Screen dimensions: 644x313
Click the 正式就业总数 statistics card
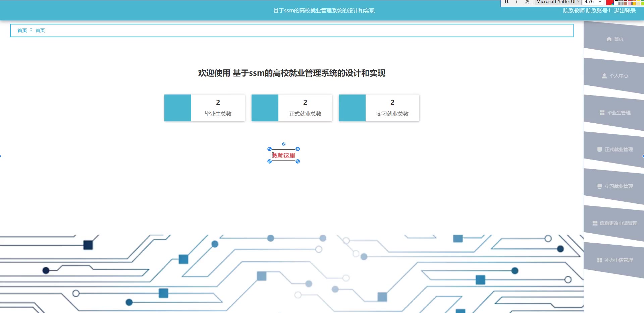(x=292, y=108)
